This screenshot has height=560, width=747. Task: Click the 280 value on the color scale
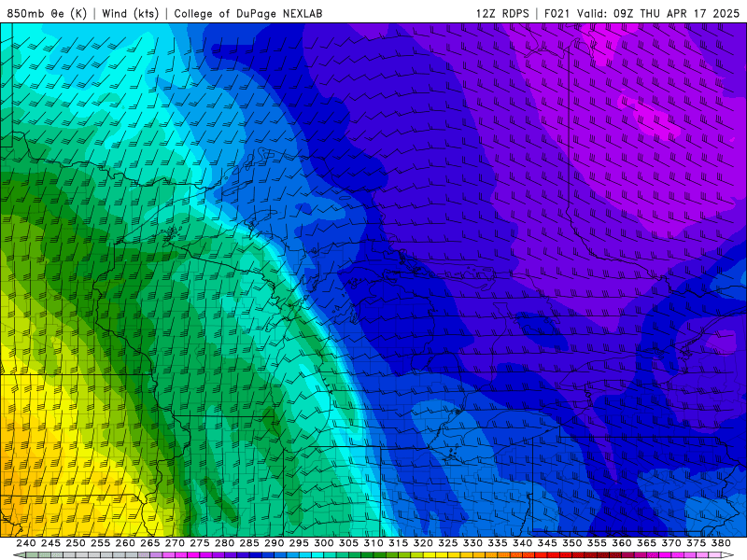224,543
